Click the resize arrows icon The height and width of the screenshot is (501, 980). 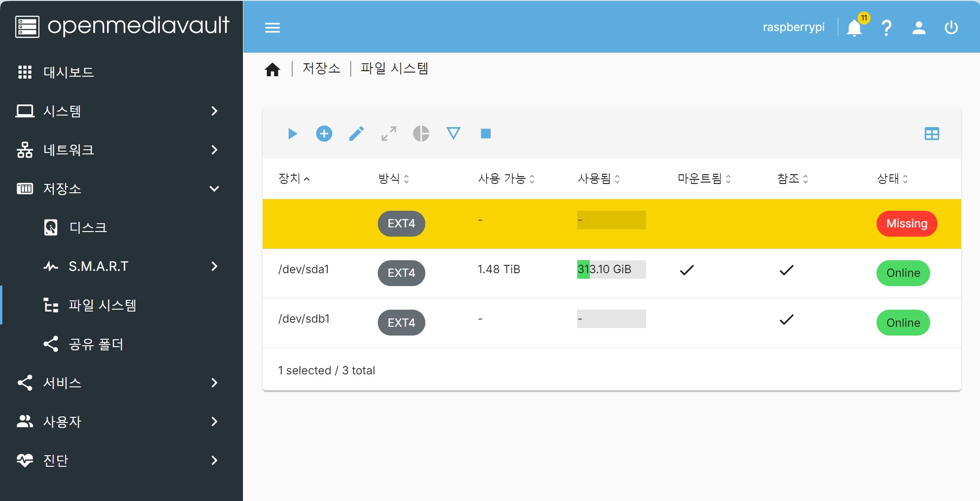[389, 134]
